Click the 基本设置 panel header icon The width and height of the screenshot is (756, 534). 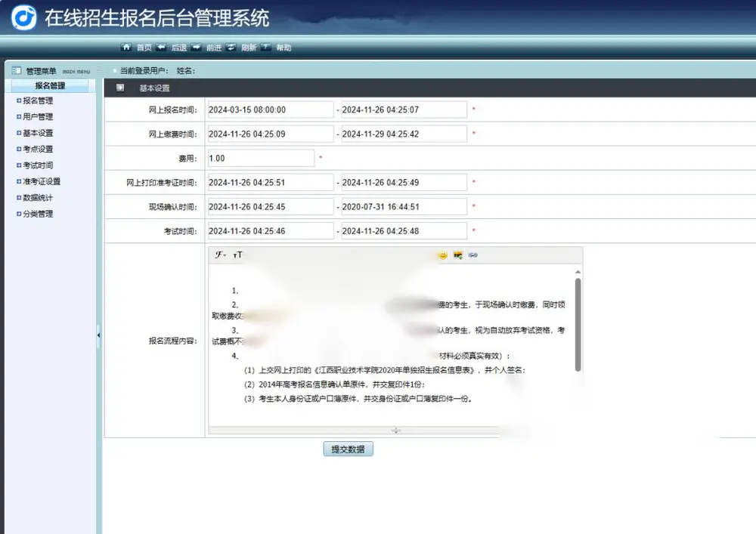tap(120, 88)
